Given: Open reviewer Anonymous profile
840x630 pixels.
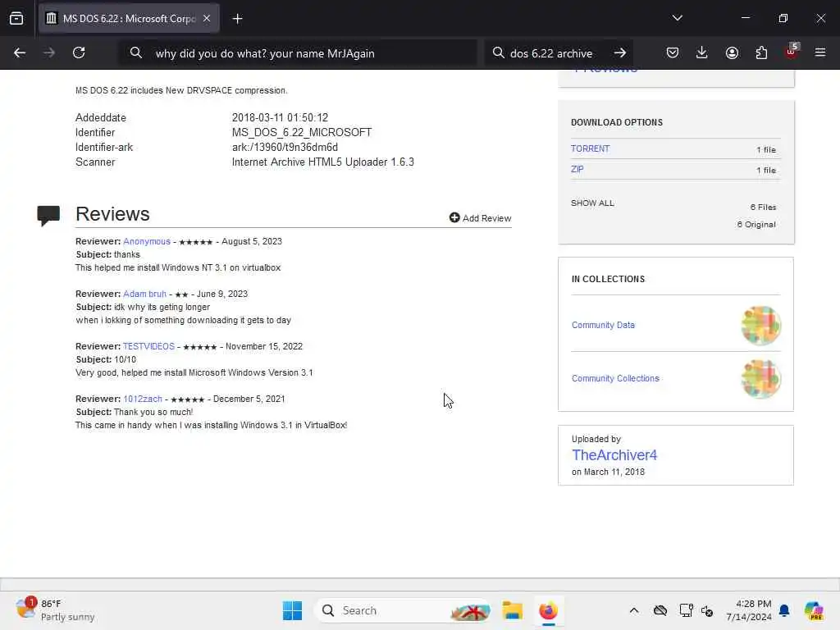Looking at the screenshot, I should [147, 242].
